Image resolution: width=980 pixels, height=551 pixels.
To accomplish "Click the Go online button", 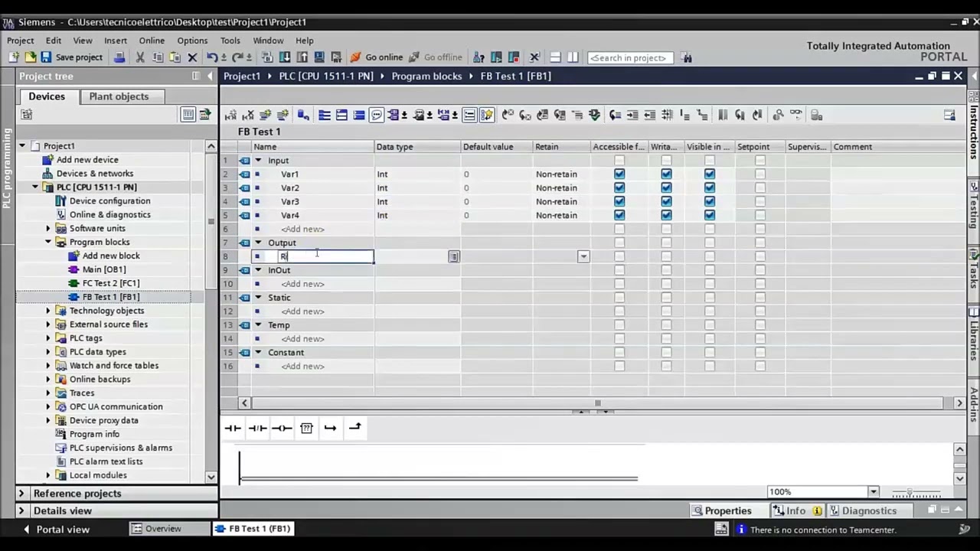I will (377, 57).
